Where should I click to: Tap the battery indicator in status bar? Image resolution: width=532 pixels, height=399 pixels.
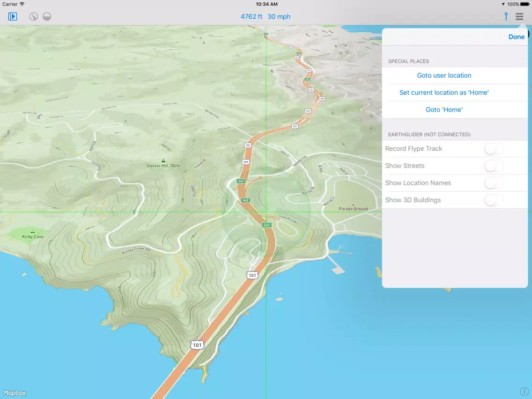[525, 4]
